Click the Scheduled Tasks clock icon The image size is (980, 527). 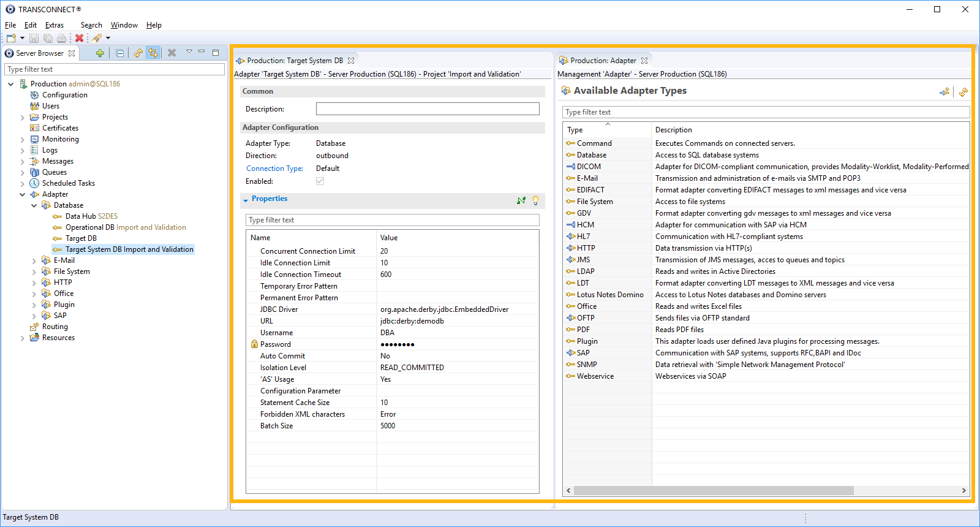point(34,183)
